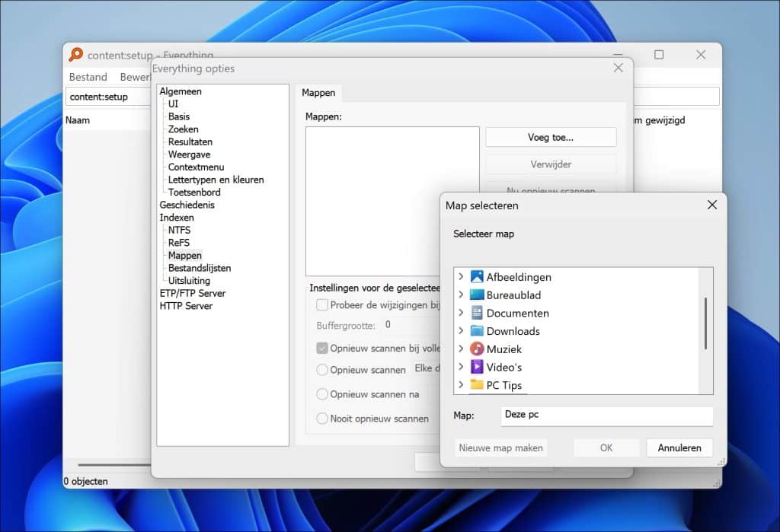
Task: Click Annuleren in Map selecteren dialog
Action: tap(679, 448)
